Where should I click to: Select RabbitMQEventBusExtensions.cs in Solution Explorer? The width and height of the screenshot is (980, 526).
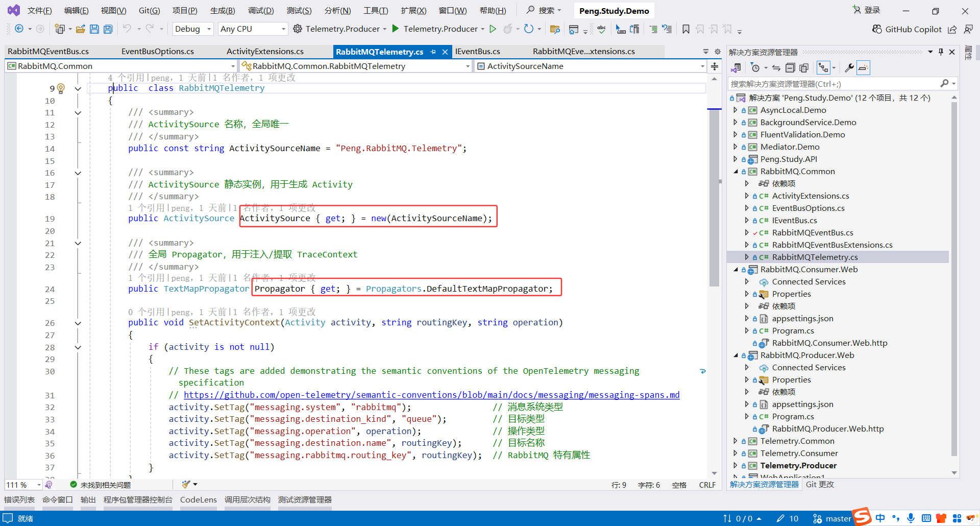[x=832, y=245]
